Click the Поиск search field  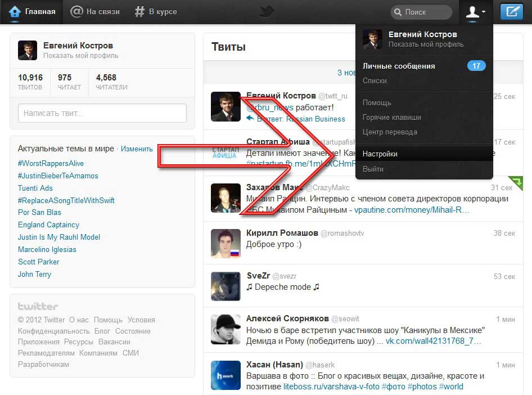421,12
